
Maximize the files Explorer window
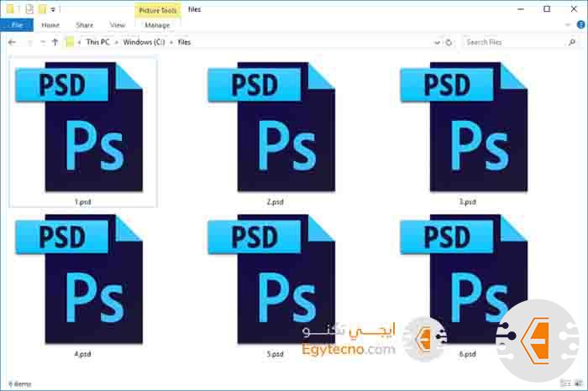pos(547,9)
